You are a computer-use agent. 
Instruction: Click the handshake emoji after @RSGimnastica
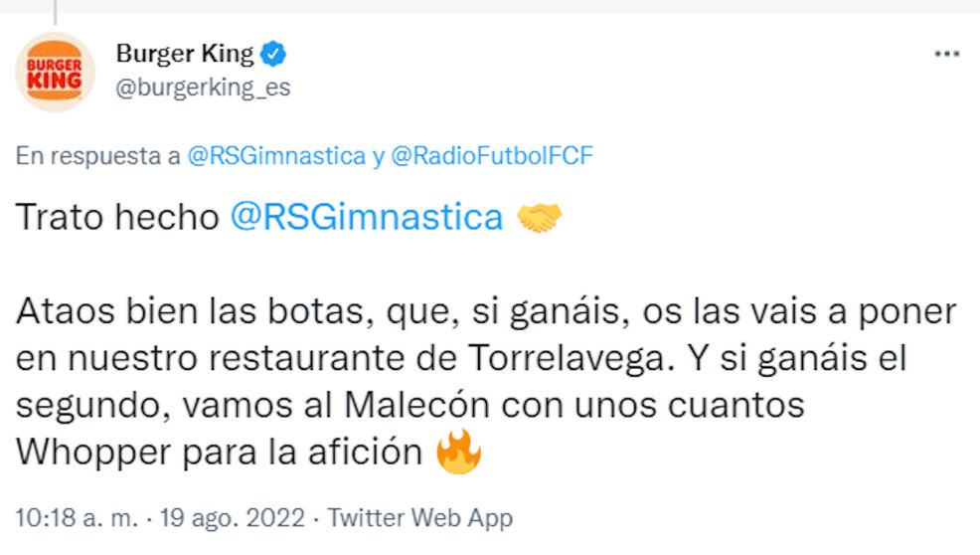tap(540, 218)
